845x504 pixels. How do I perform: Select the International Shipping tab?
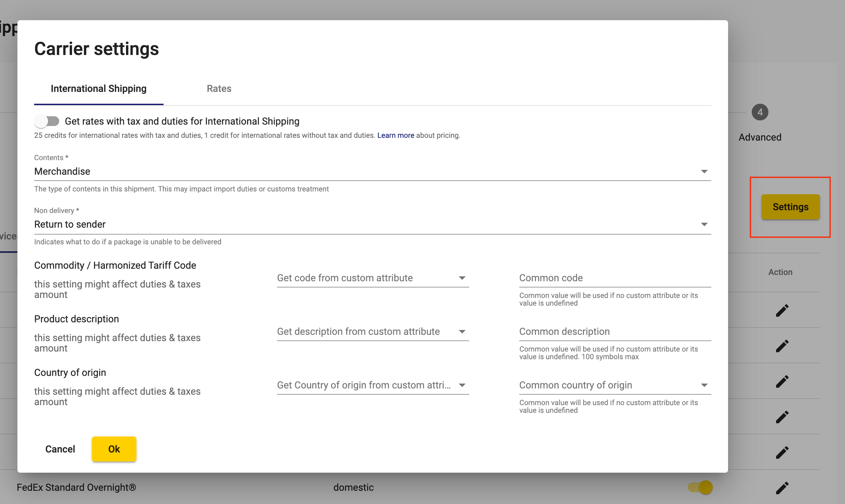(x=98, y=88)
